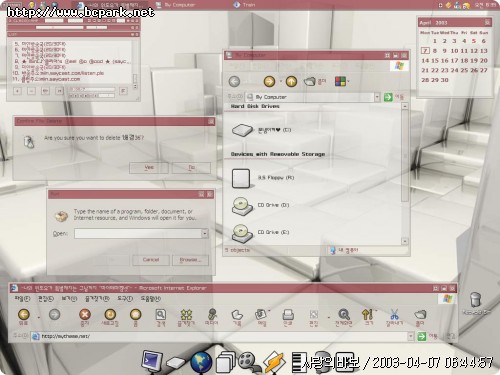Open the 도움말(H) menu in Internet Explorer

pos(151,299)
